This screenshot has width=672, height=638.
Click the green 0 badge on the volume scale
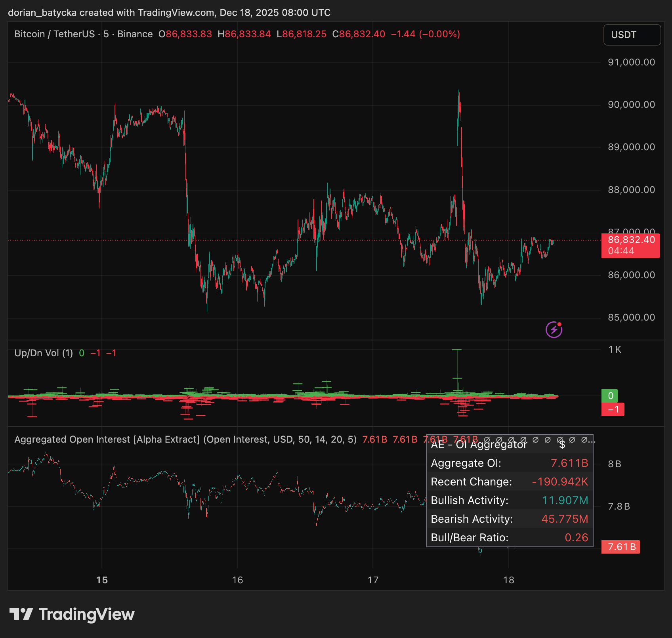[611, 395]
